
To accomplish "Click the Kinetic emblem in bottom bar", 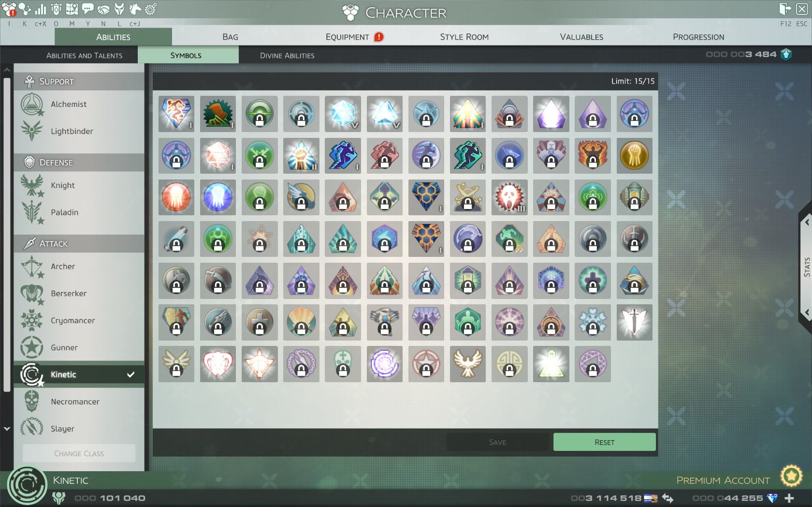I will tap(28, 485).
